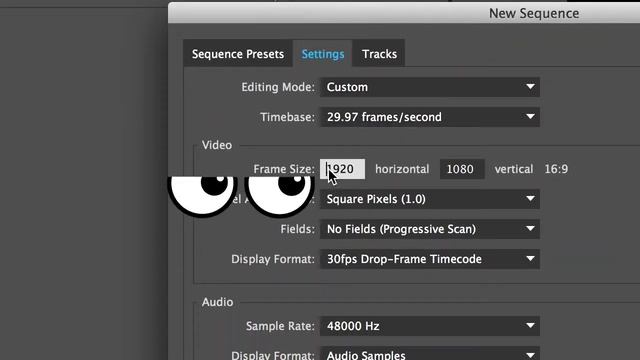Screen dimensions: 640x360
Task: Open the Timebase dropdown showing 29.97 frames/second
Action: click(x=430, y=117)
